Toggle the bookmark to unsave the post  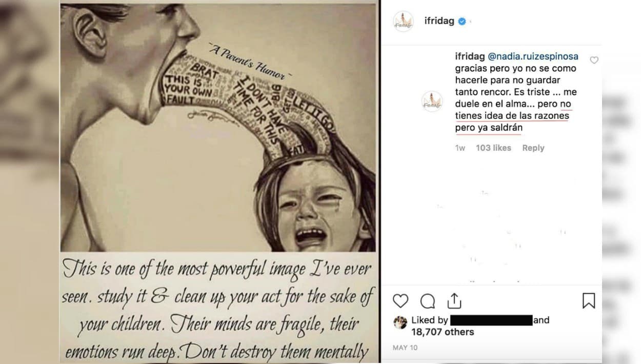click(589, 301)
